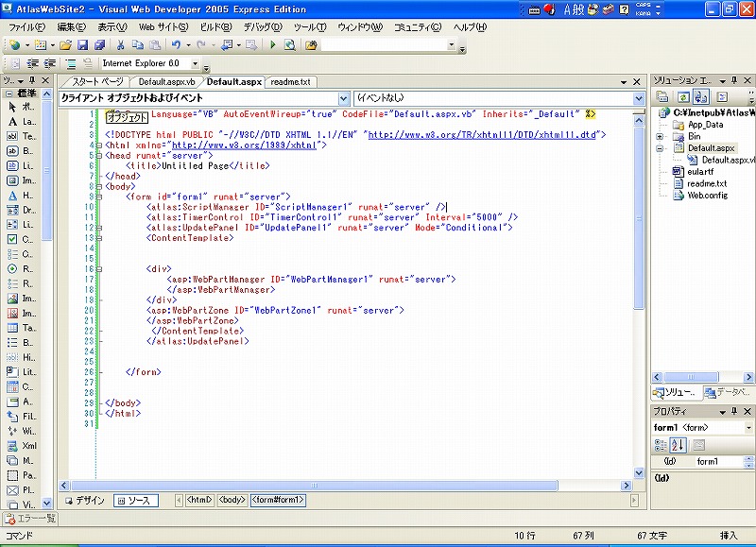Click the Copy icon in toolbar
Screen dimensions: 756x547
pyautogui.click(x=138, y=45)
